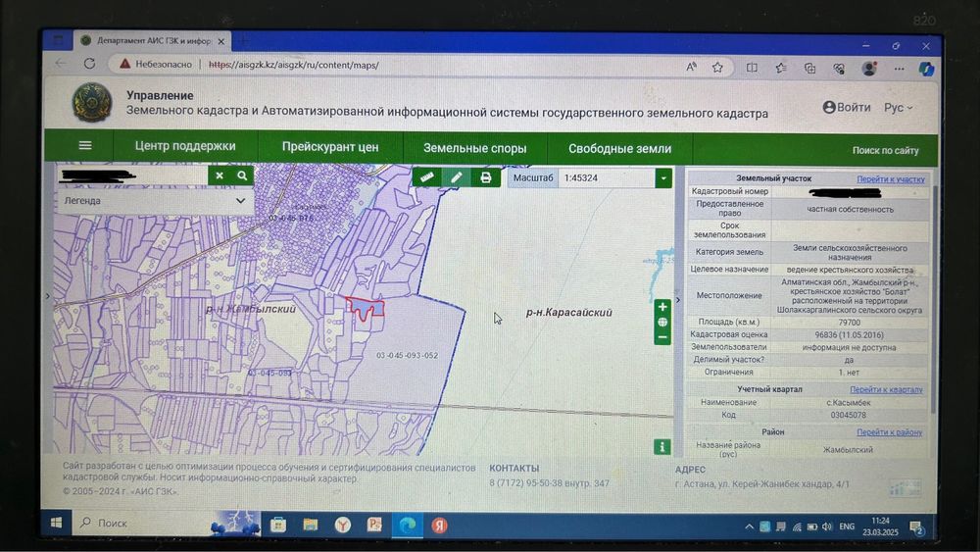
Task: Open Прейскурант цен menu item
Action: pyautogui.click(x=330, y=147)
